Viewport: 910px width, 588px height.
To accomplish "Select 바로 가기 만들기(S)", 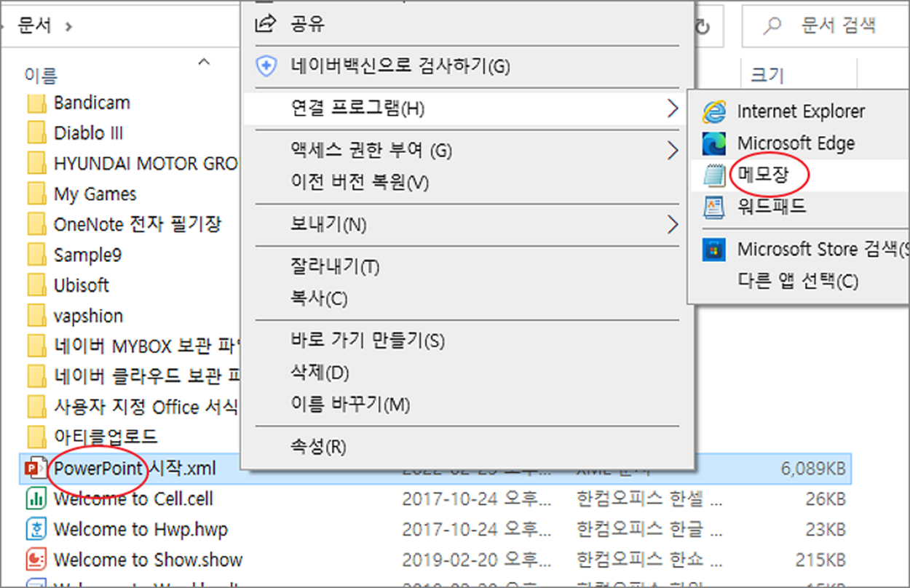I will pyautogui.click(x=368, y=341).
